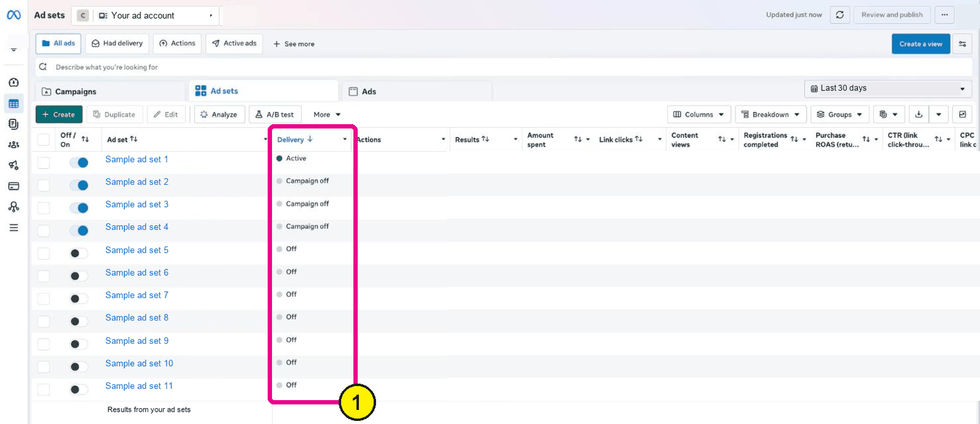Click the Meta logo icon

coord(13,15)
